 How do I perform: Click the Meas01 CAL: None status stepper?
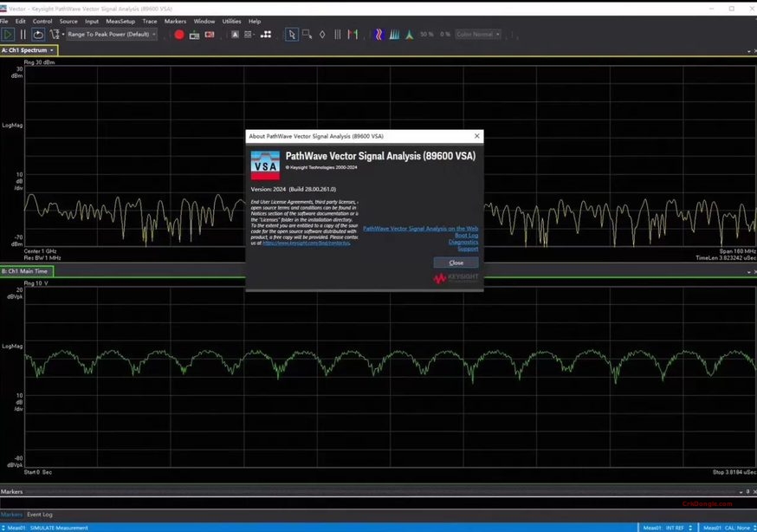coord(754,528)
